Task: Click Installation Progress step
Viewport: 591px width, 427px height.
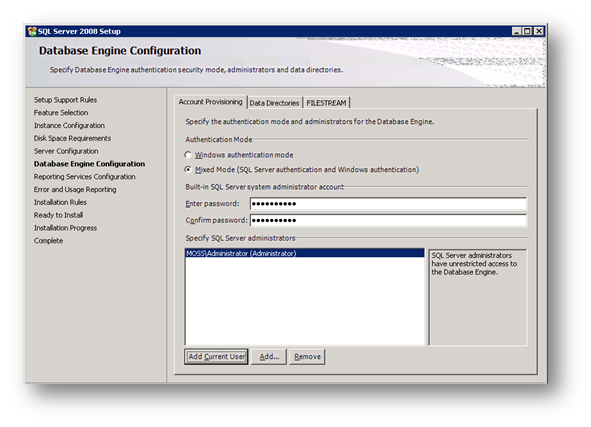Action: [65, 228]
